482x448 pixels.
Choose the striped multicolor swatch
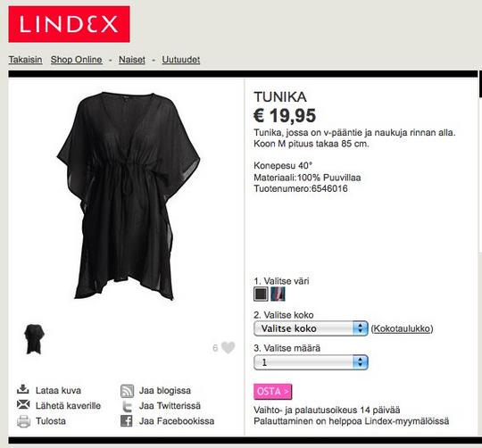(278, 295)
